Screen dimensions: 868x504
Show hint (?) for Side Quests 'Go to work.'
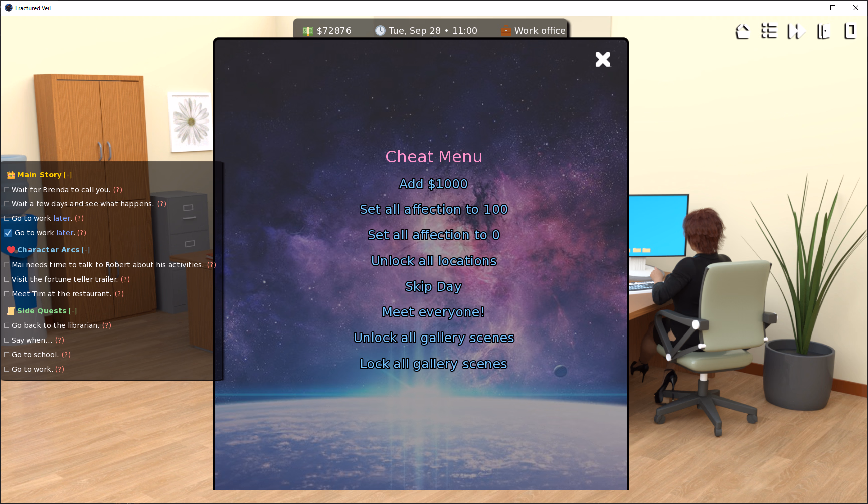click(x=60, y=369)
